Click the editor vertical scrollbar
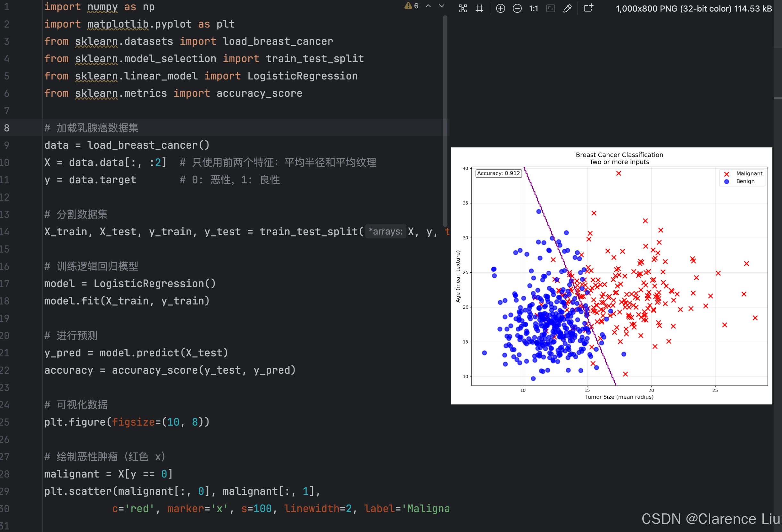 pyautogui.click(x=445, y=121)
